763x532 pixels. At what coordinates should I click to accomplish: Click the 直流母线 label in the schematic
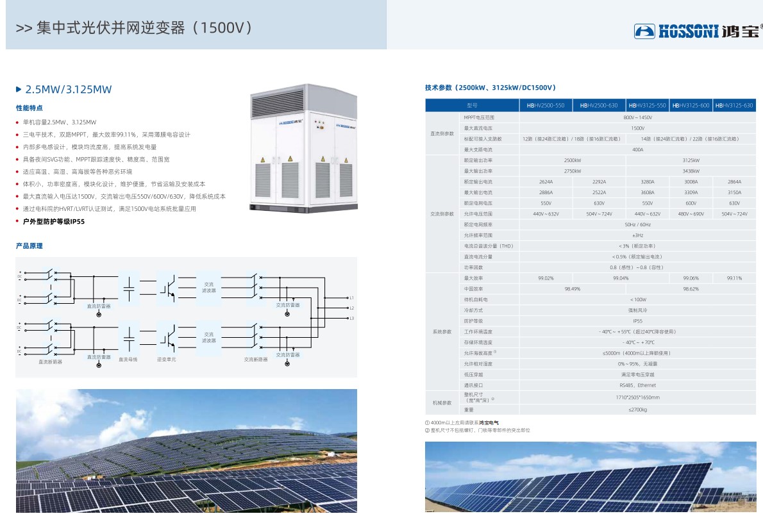point(128,360)
